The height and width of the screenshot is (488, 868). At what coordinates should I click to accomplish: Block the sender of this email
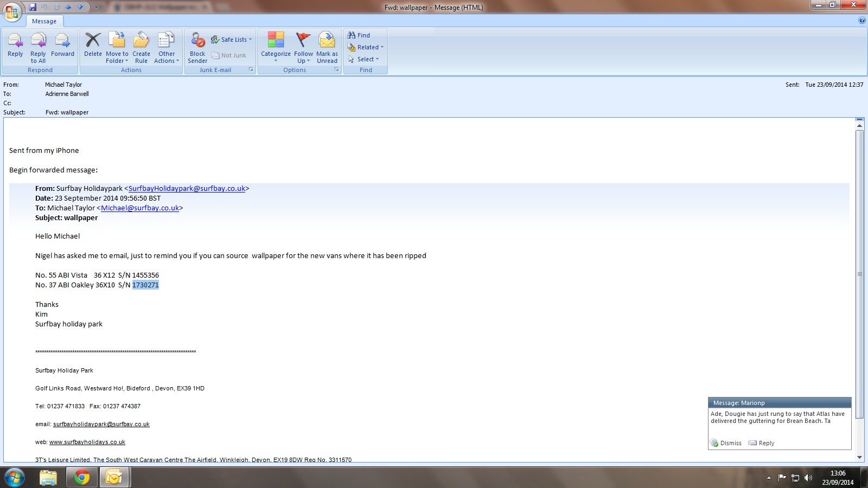pos(197,48)
